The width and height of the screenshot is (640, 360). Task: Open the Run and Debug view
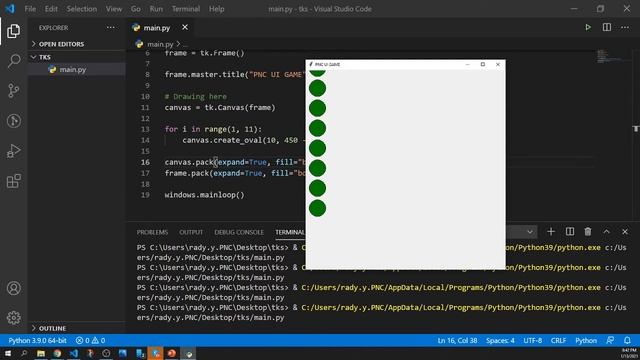13,151
